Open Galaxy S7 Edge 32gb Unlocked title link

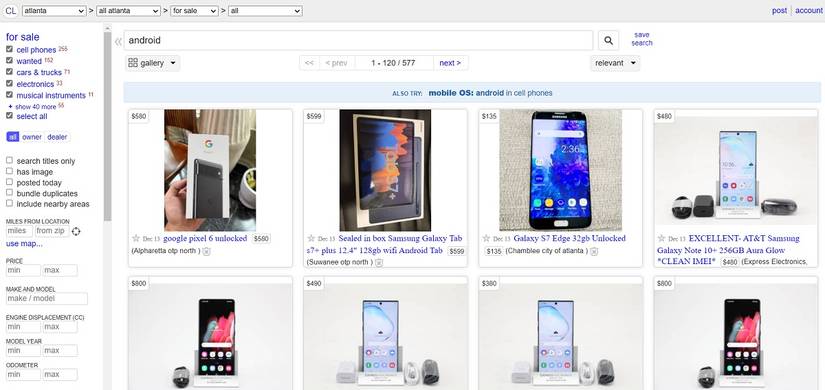pyautogui.click(x=569, y=238)
